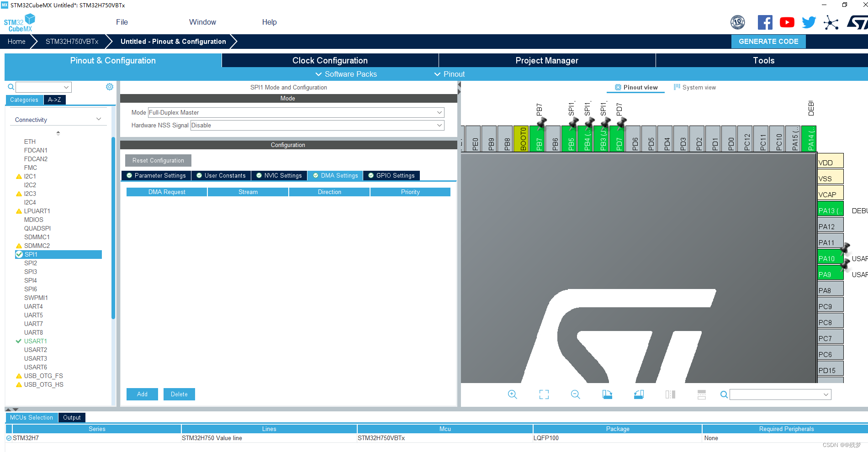This screenshot has height=452, width=868.
Task: Click GENERATE CODE button
Action: [x=768, y=41]
